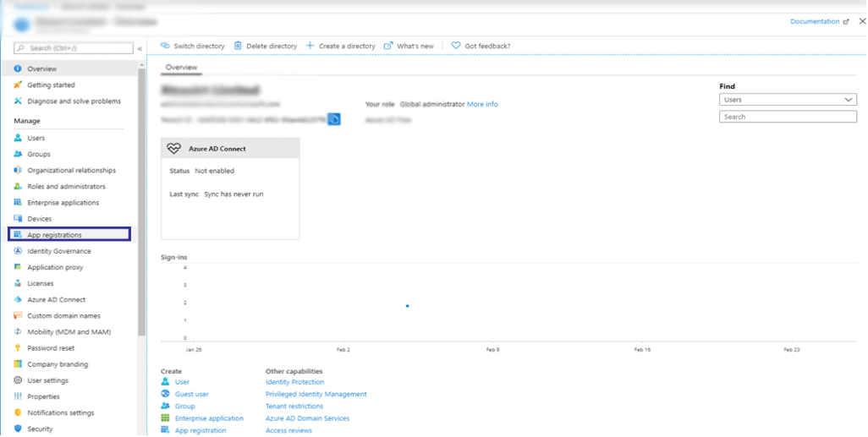Click the Create Guest user link
Viewport: 868px width, 437px height.
click(x=191, y=394)
